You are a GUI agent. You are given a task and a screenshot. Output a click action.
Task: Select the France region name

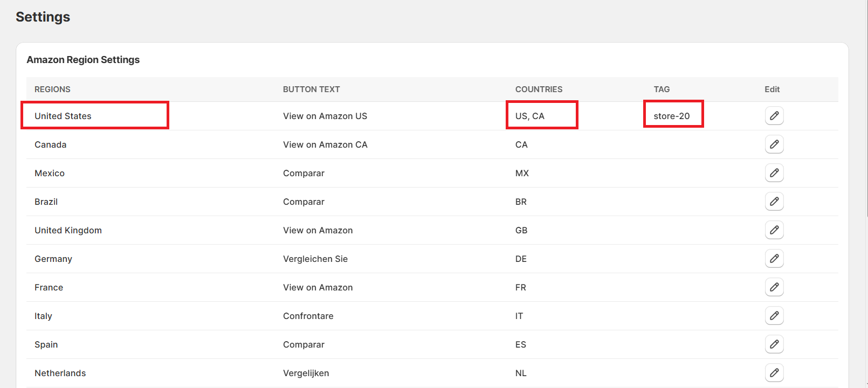(x=49, y=287)
